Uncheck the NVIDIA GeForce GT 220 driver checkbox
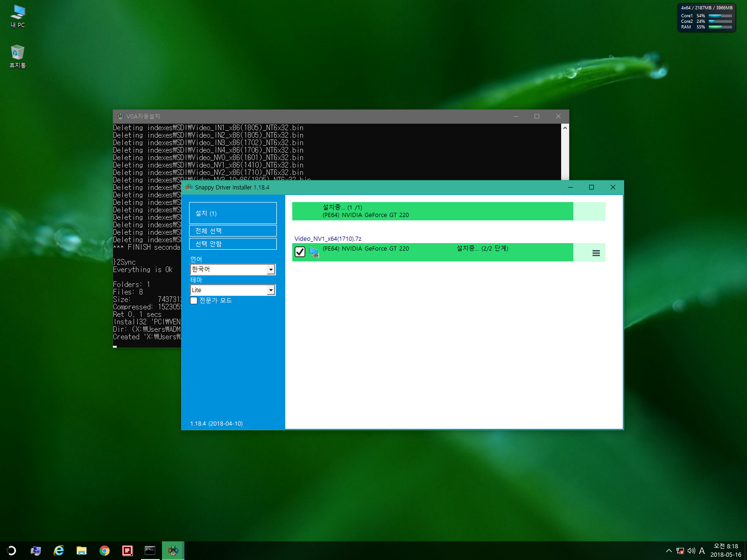747x560 pixels. (300, 252)
